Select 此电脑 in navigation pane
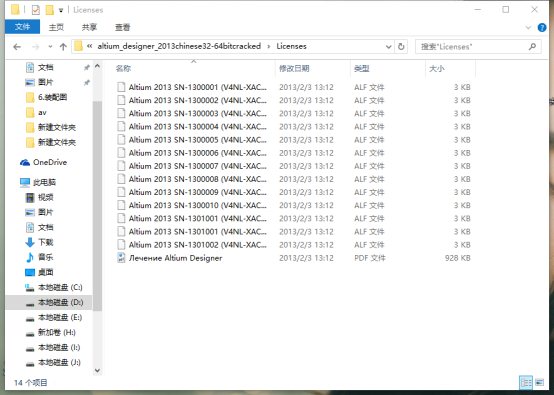The width and height of the screenshot is (554, 395). click(44, 182)
